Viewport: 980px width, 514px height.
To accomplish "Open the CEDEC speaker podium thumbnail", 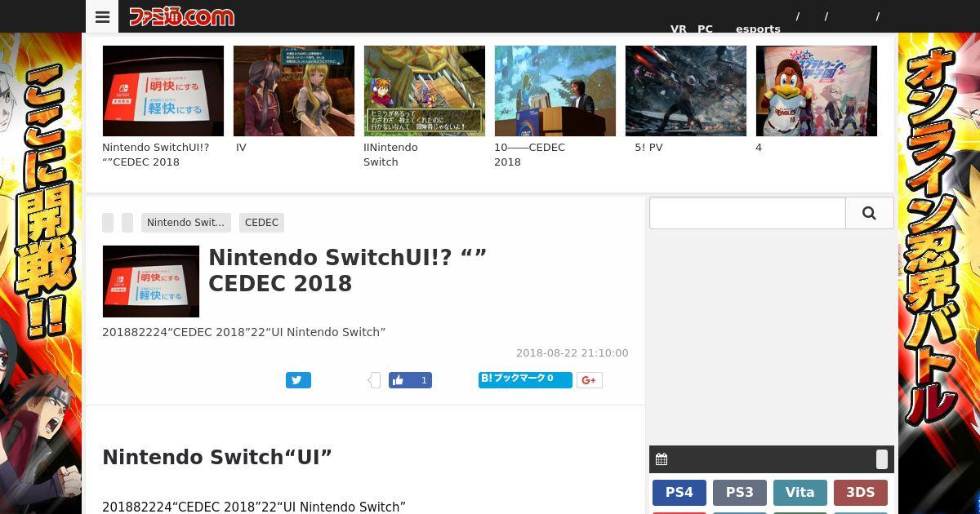I will pos(555,91).
